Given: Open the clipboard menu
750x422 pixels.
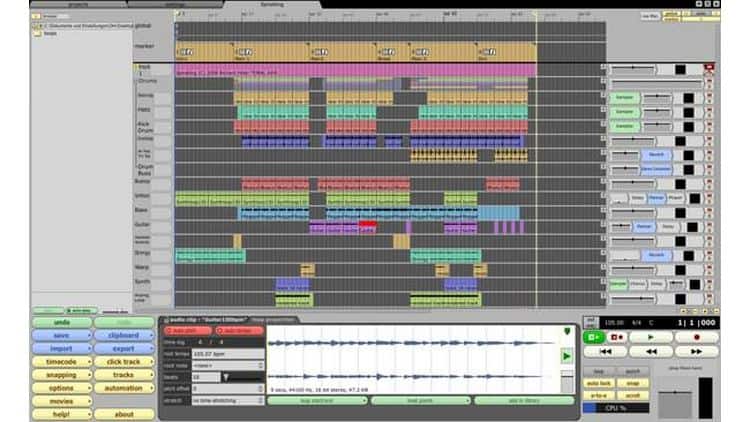Looking at the screenshot, I should (x=124, y=335).
